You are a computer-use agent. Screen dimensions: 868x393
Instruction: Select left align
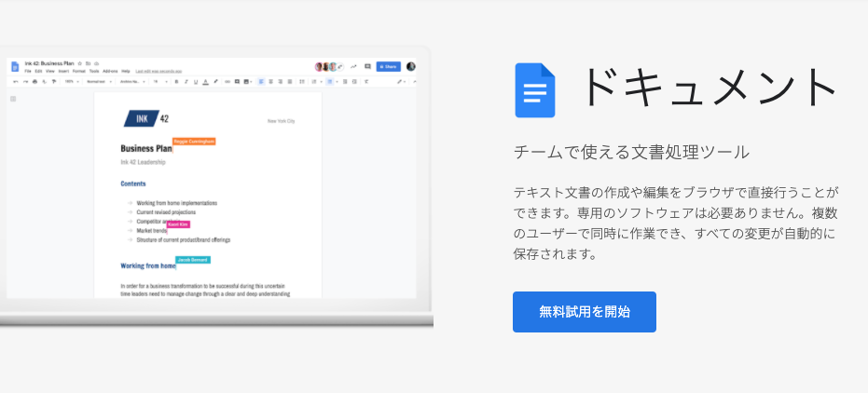coord(261,82)
